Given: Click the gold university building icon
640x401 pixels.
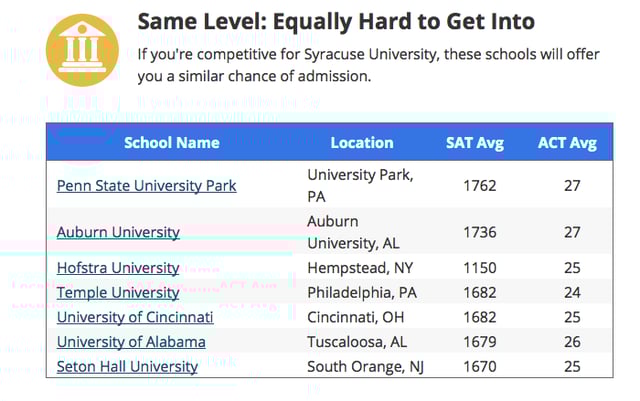Looking at the screenshot, I should (x=82, y=50).
